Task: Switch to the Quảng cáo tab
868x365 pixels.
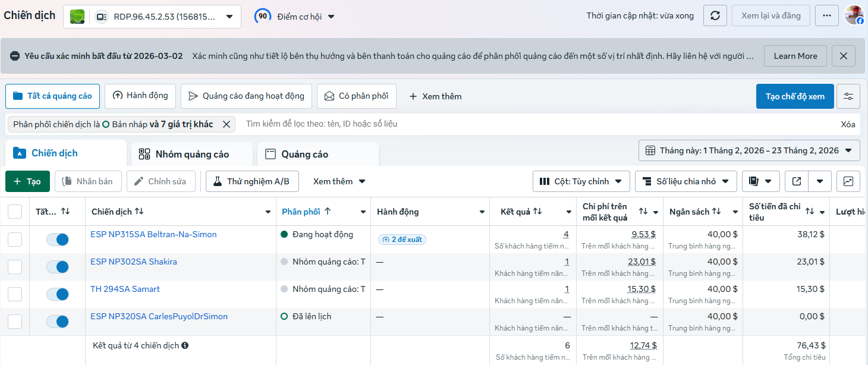Action: tap(304, 154)
